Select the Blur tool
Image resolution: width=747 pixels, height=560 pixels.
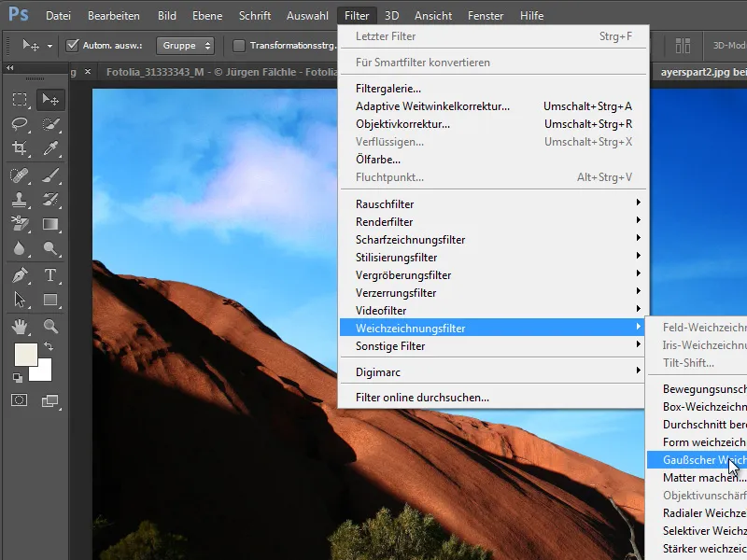[x=20, y=248]
